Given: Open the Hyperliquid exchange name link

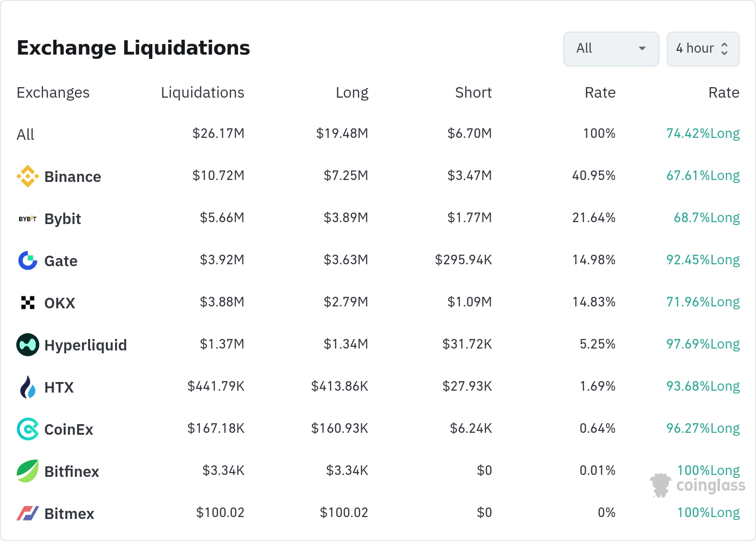Looking at the screenshot, I should tap(85, 345).
